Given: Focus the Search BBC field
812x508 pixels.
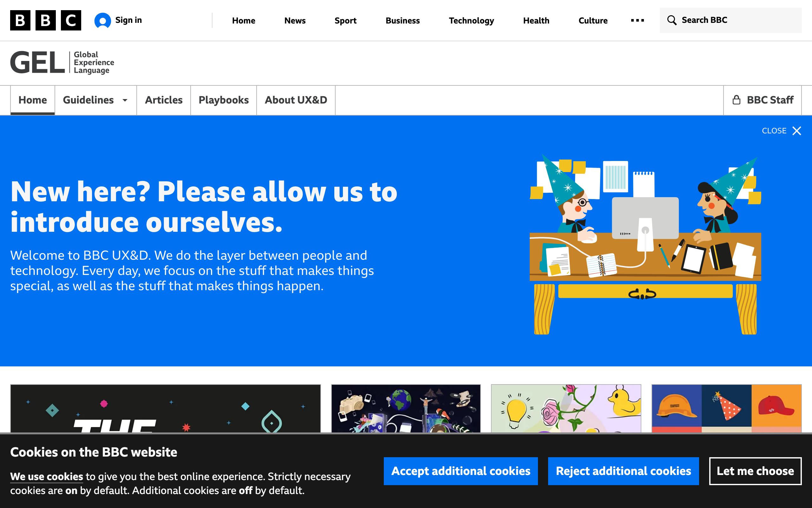Looking at the screenshot, I should point(730,20).
